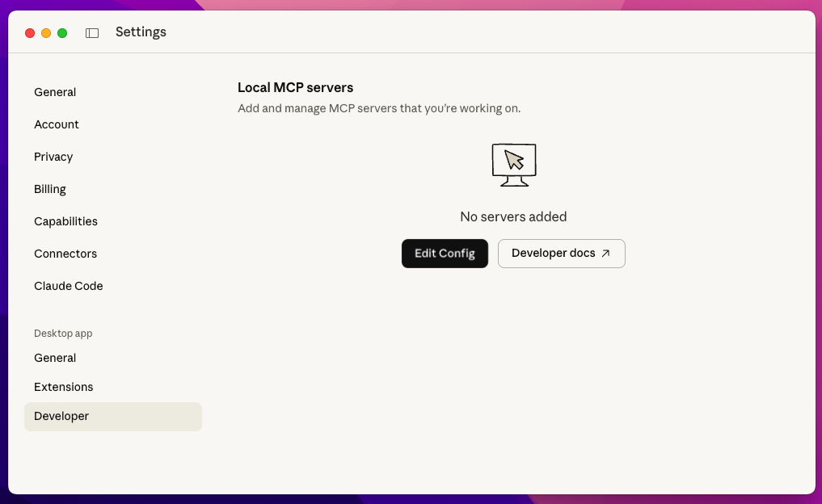Open Connectors settings
Viewport: 822px width, 504px height.
[x=65, y=254]
